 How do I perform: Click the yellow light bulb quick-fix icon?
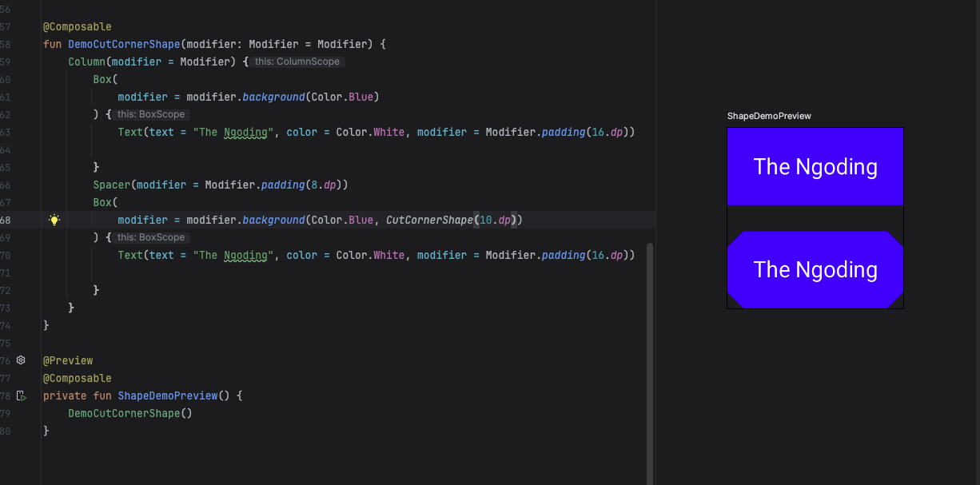pos(54,220)
